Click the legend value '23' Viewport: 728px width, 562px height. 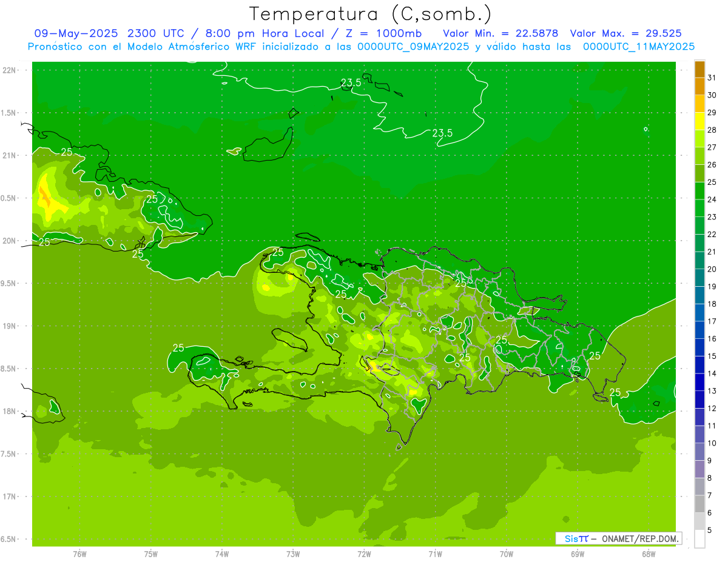click(x=712, y=217)
